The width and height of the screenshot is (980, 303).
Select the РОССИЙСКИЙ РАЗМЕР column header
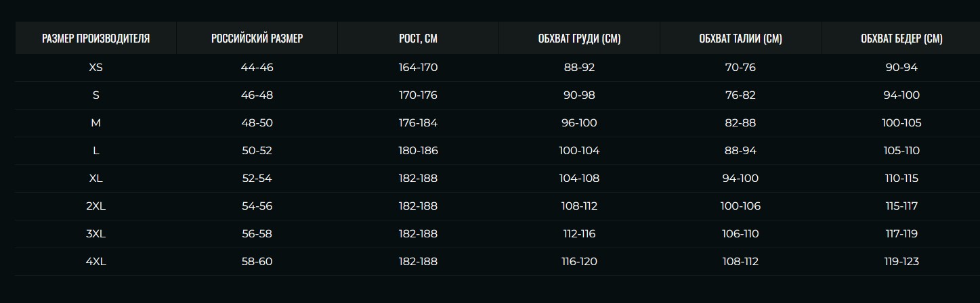click(257, 39)
